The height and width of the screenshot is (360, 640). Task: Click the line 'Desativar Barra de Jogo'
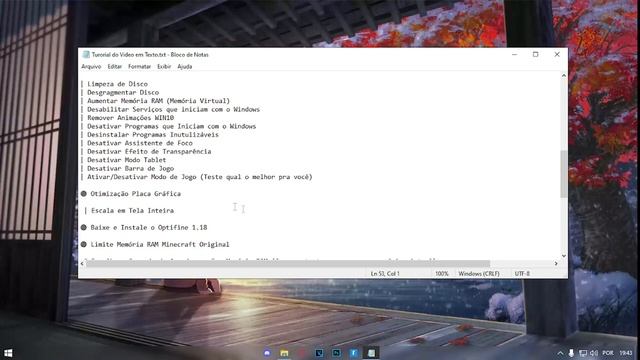tap(130, 168)
